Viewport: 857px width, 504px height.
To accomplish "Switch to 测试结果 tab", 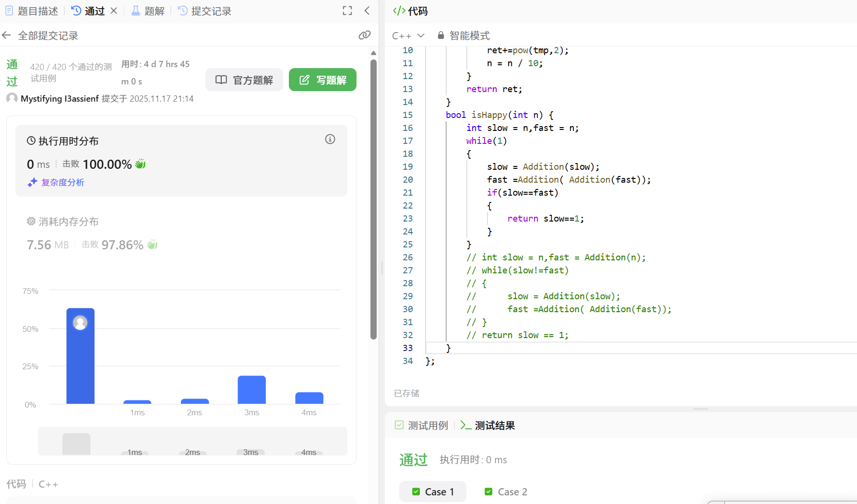I will point(488,425).
